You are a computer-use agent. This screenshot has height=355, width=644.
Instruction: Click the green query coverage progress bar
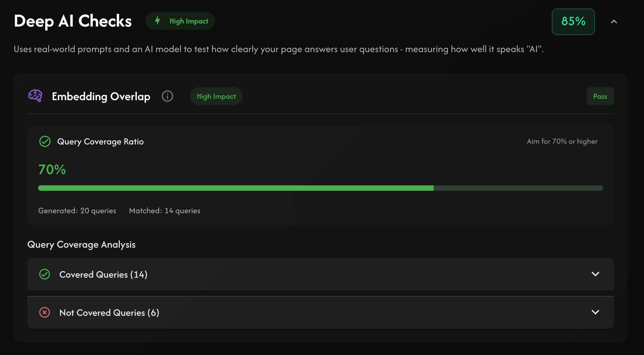(x=320, y=188)
